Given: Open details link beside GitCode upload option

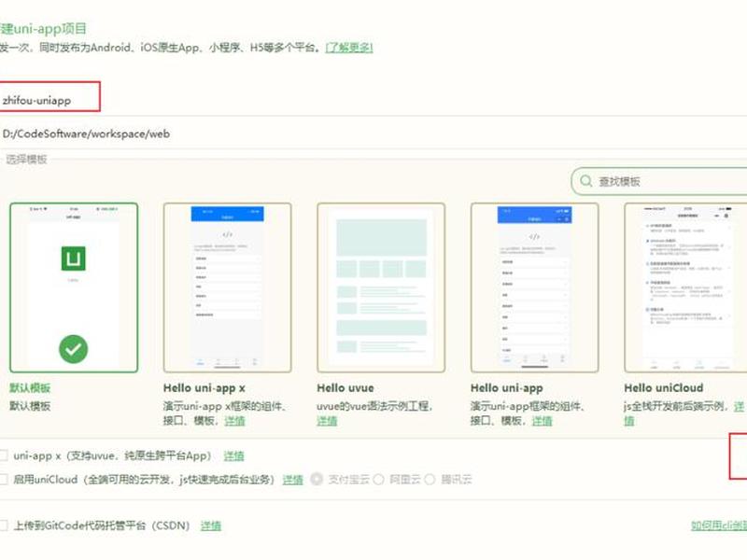Looking at the screenshot, I should (x=211, y=525).
